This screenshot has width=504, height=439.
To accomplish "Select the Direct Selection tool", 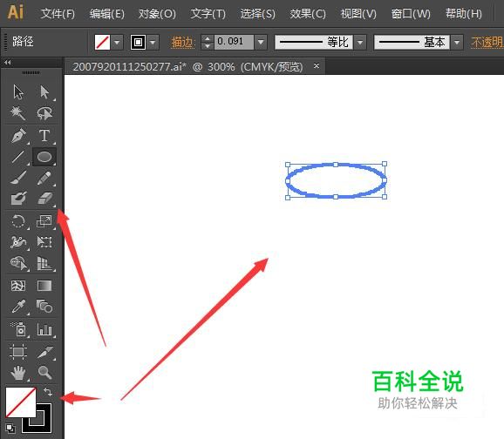I will [44, 92].
